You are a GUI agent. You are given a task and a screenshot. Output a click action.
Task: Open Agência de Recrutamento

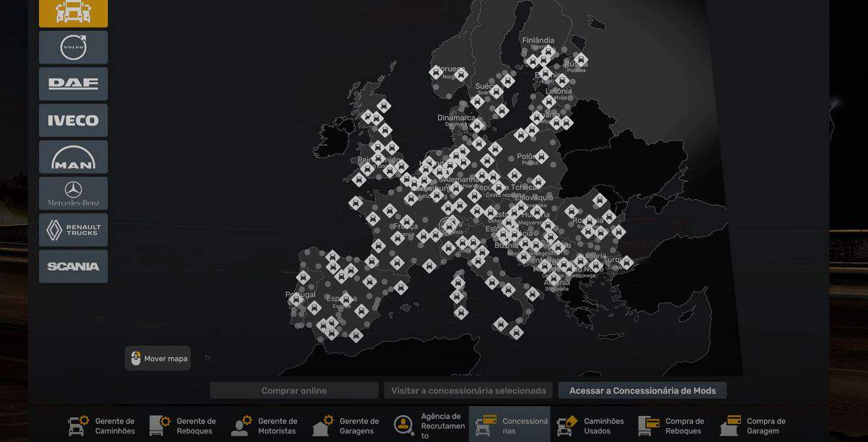point(428,425)
